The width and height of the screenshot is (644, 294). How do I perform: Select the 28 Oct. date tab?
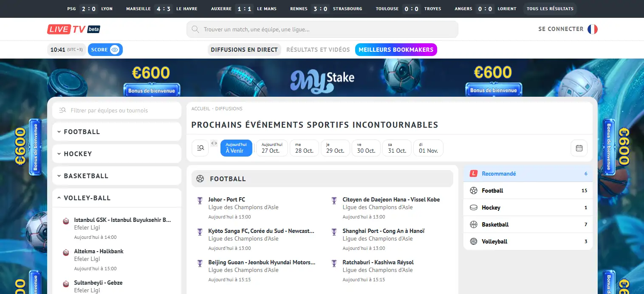point(304,148)
